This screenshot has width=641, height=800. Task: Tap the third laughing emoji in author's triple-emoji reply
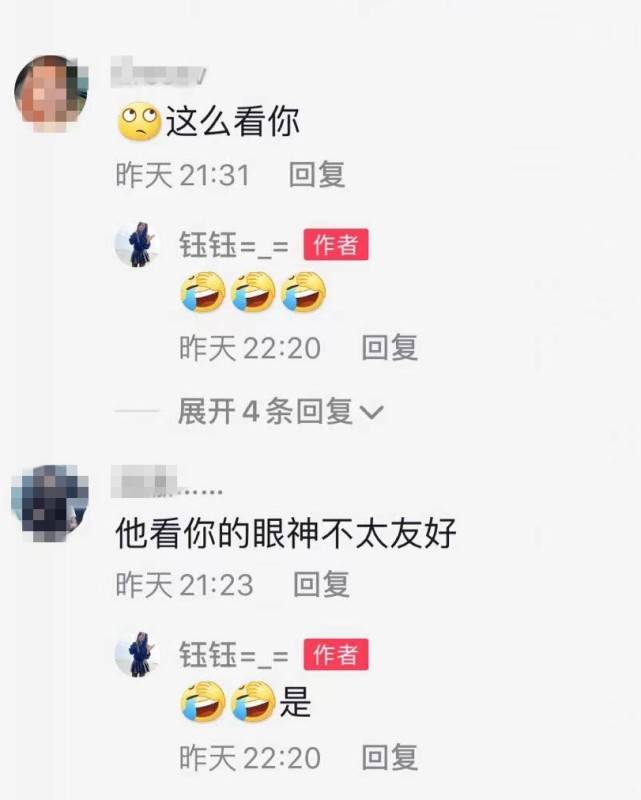pos(303,291)
